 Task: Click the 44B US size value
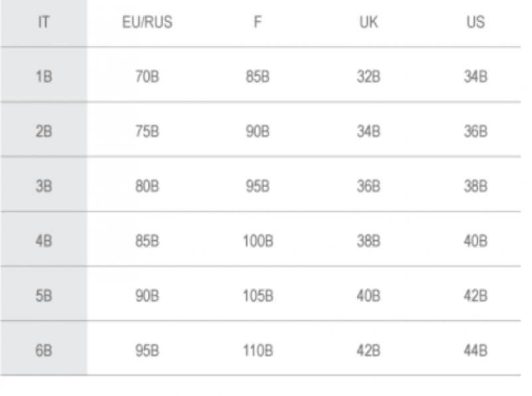[x=475, y=351]
